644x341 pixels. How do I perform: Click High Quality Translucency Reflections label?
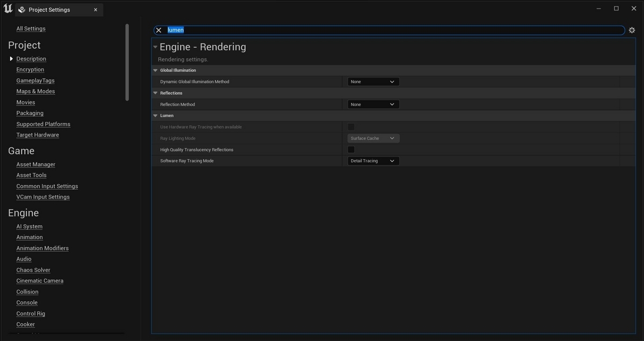click(x=197, y=150)
